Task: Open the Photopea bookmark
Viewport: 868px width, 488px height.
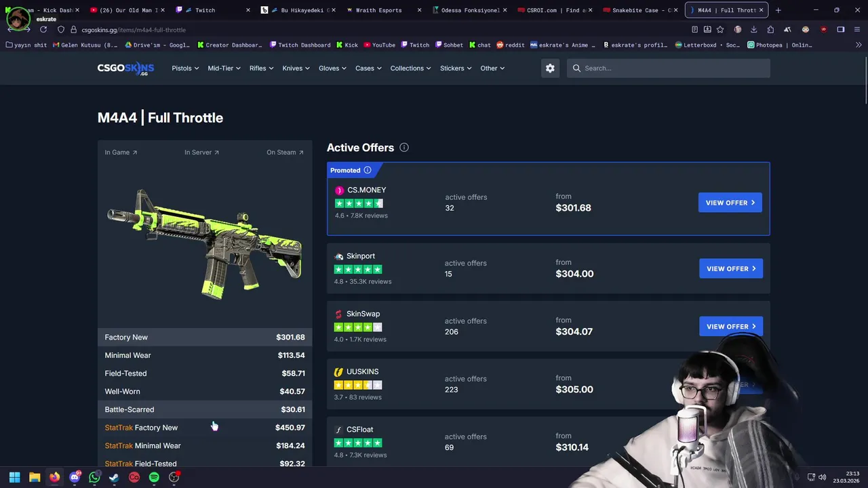Action: 780,45
